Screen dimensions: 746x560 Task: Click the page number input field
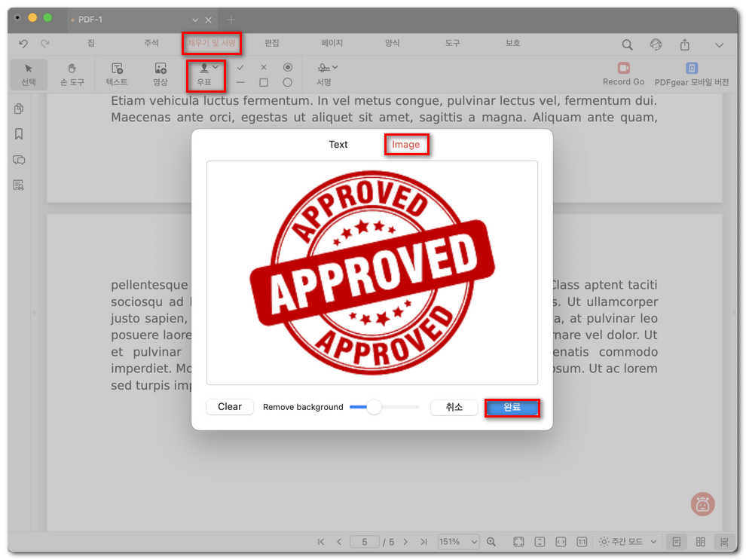(x=365, y=542)
